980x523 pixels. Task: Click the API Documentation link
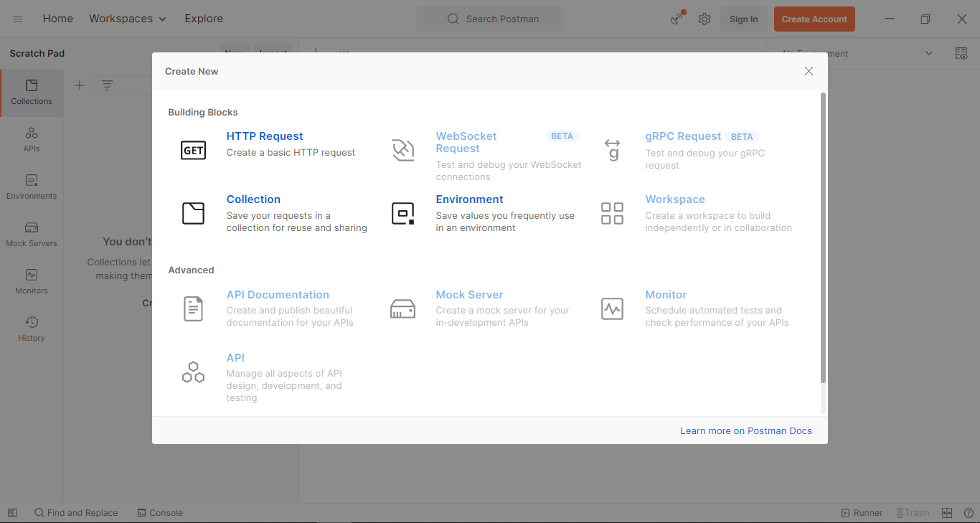pos(278,295)
